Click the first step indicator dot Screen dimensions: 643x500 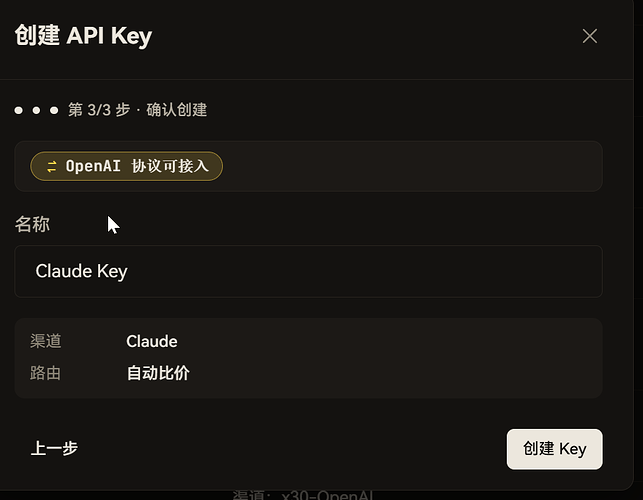(18, 110)
